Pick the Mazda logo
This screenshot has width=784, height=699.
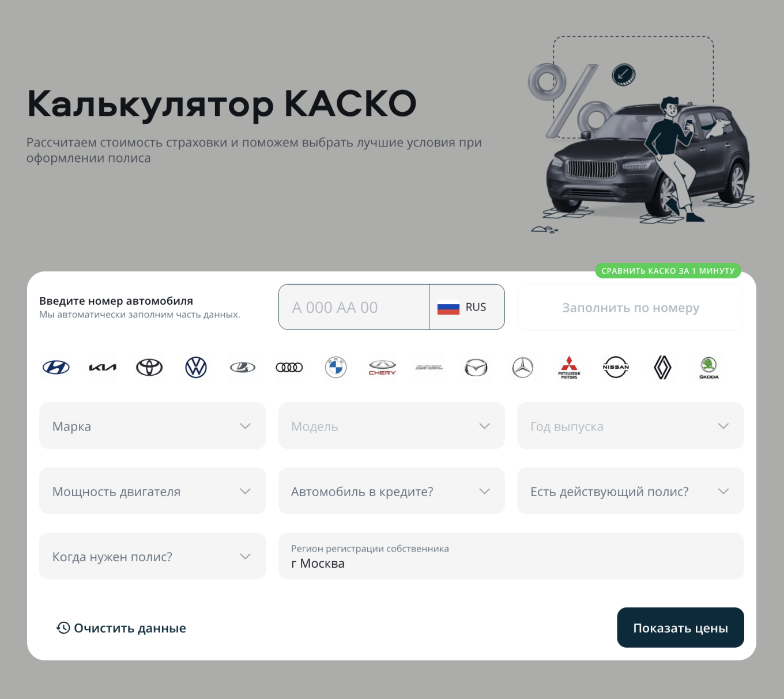[x=476, y=367]
